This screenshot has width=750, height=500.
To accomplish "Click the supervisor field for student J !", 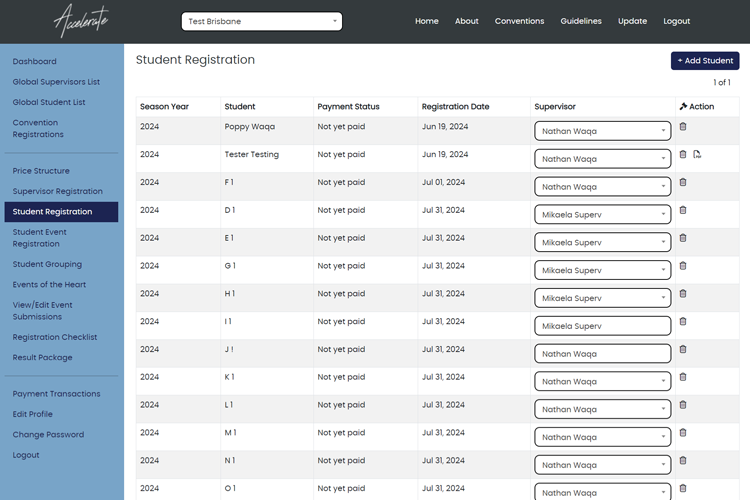I will [x=602, y=354].
